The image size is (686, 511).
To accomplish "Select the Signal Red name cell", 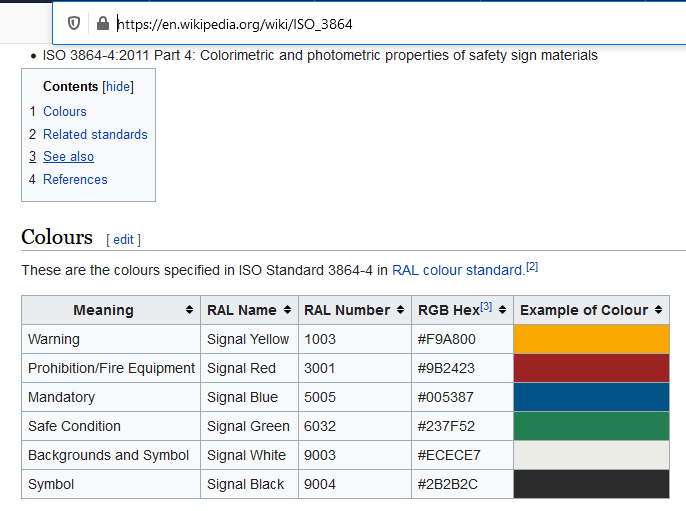I will [x=249, y=368].
